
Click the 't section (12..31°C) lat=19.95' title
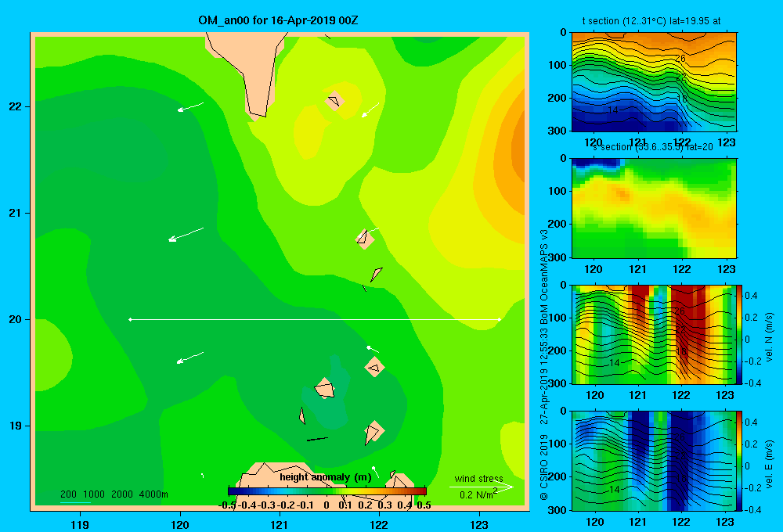(651, 21)
